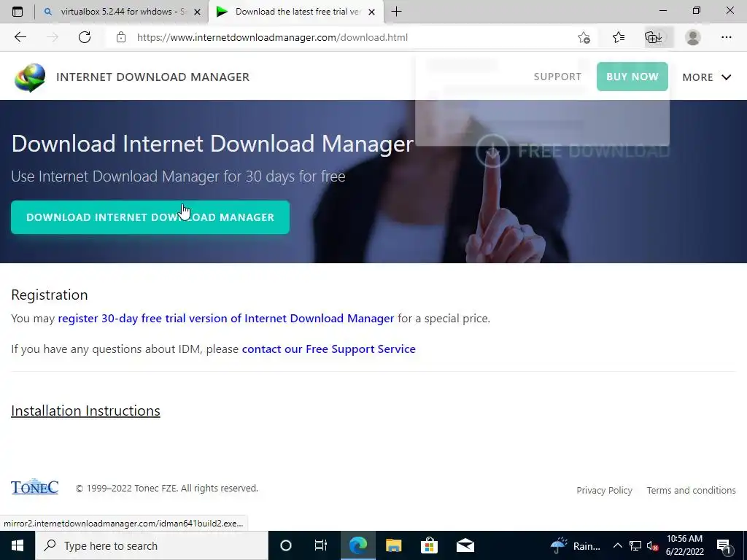This screenshot has height=560, width=747.
Task: Click the Download Internet Download Manager button
Action: coord(150,217)
